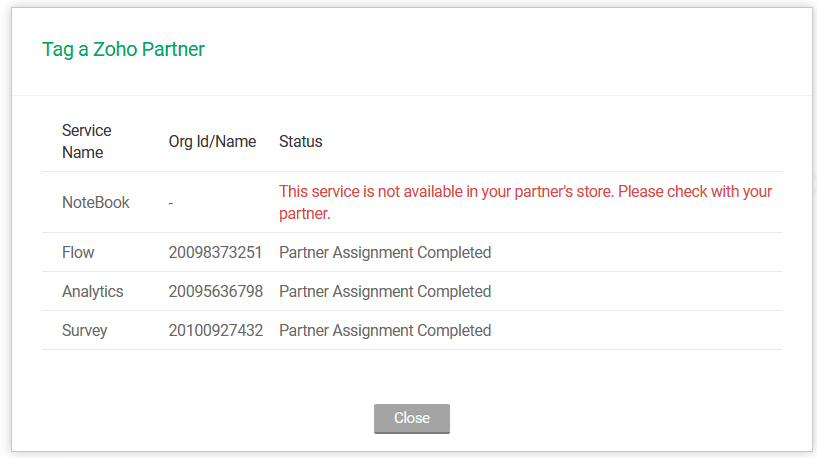Click the Survey row's 'Partner Assignment Completed' status
Image resolution: width=817 pixels, height=458 pixels.
click(385, 330)
